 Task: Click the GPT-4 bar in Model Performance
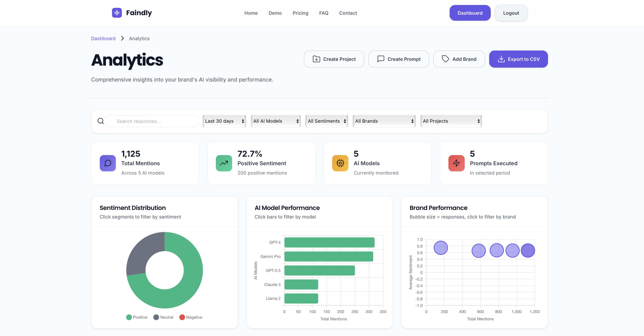point(329,243)
